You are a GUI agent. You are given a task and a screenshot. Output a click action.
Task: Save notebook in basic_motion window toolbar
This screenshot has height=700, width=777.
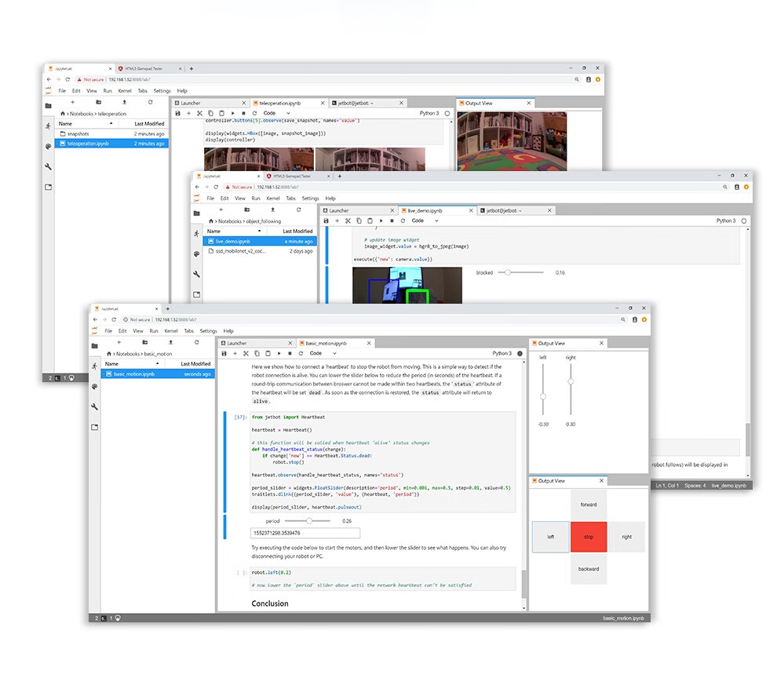click(224, 354)
